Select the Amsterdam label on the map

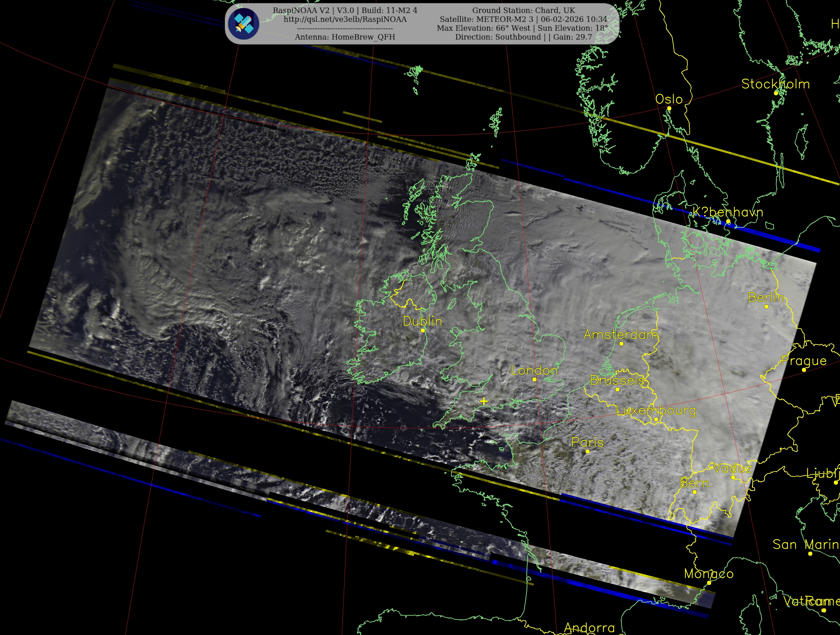pos(621,335)
